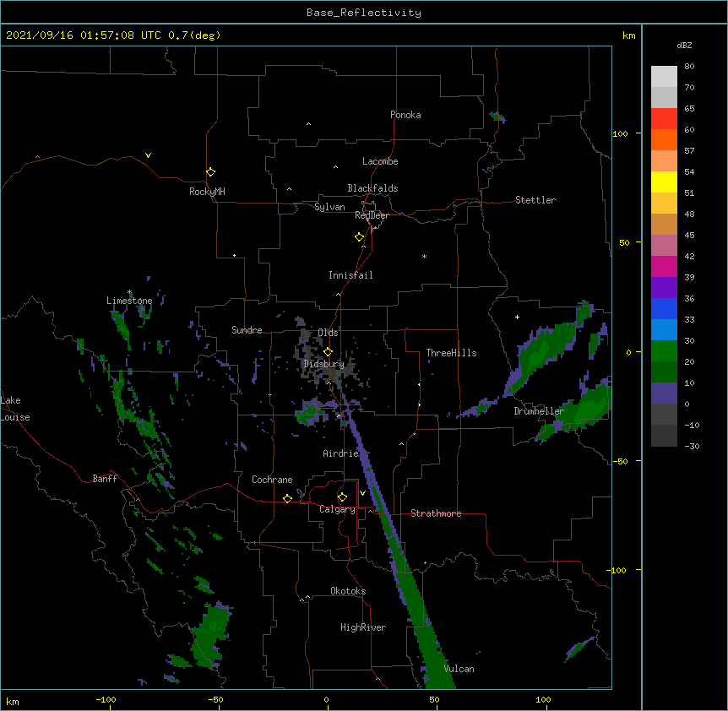This screenshot has width=728, height=711.
Task: Click the dBZ legend heading
Action: (684, 45)
